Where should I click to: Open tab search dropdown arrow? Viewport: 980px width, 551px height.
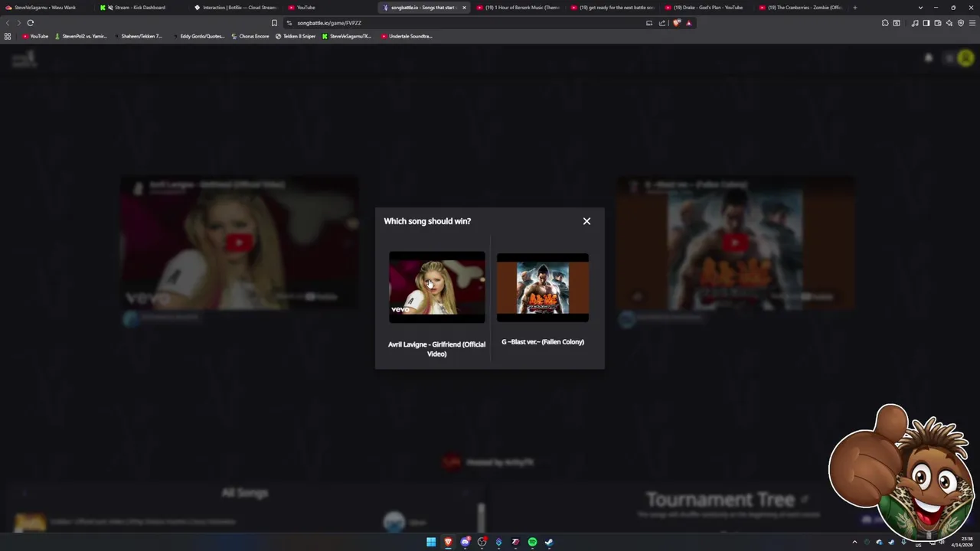click(x=920, y=8)
